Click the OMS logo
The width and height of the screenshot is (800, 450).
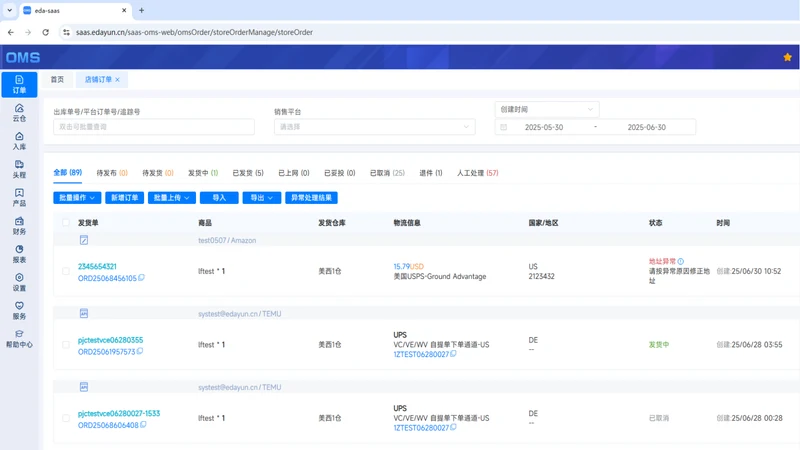(x=23, y=58)
